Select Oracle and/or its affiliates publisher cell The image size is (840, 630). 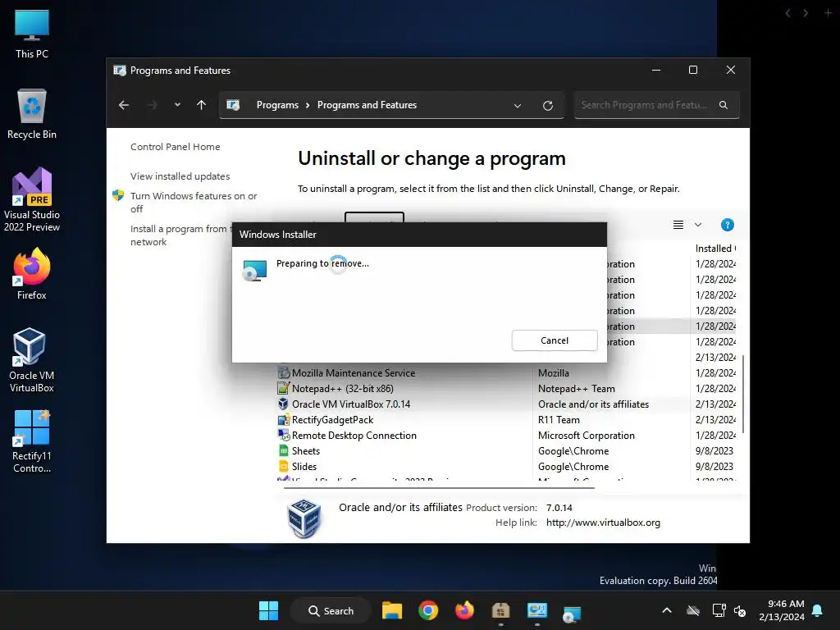click(593, 404)
